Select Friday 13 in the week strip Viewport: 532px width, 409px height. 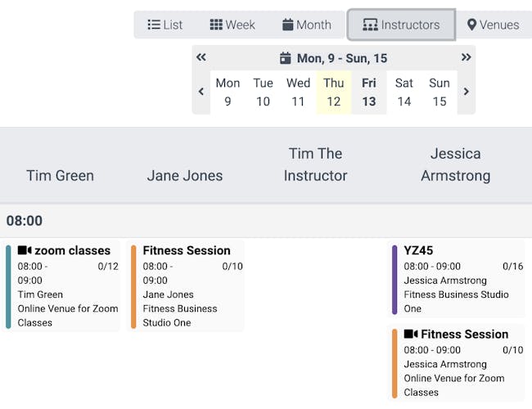(369, 92)
